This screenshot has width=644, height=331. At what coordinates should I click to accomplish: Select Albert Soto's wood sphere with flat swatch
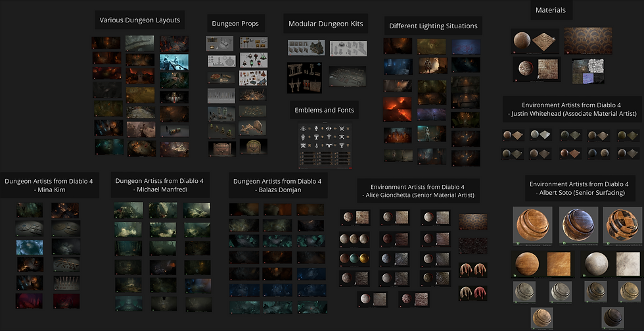tap(543, 264)
